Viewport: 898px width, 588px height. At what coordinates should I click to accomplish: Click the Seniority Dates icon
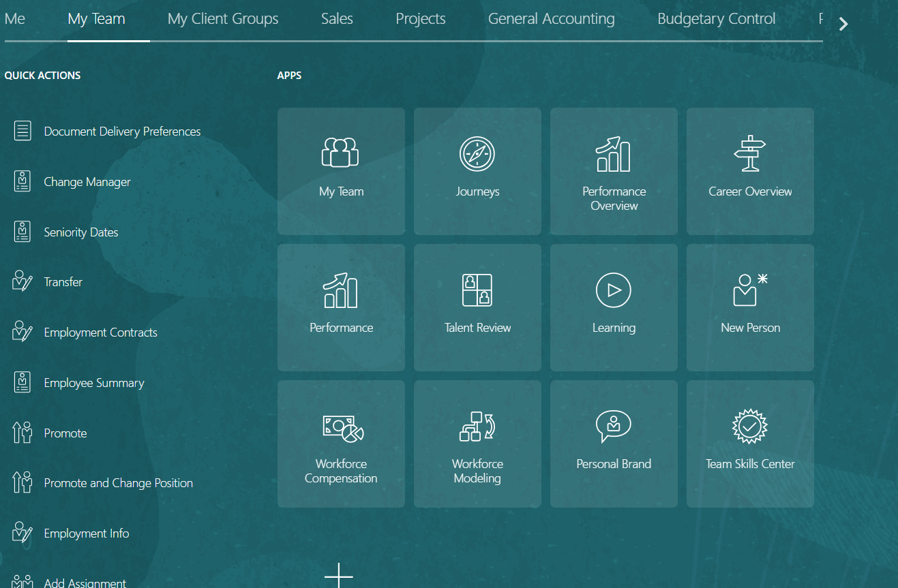23,232
